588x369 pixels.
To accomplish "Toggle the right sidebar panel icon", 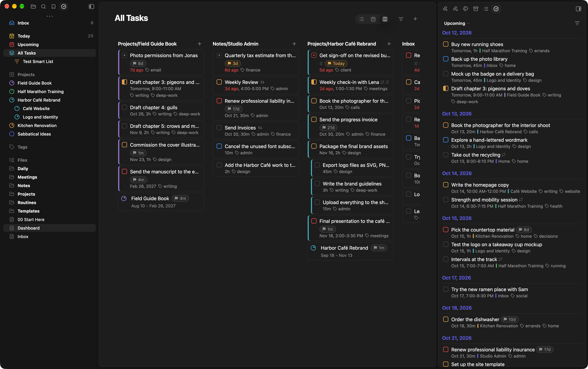I will click(x=579, y=9).
